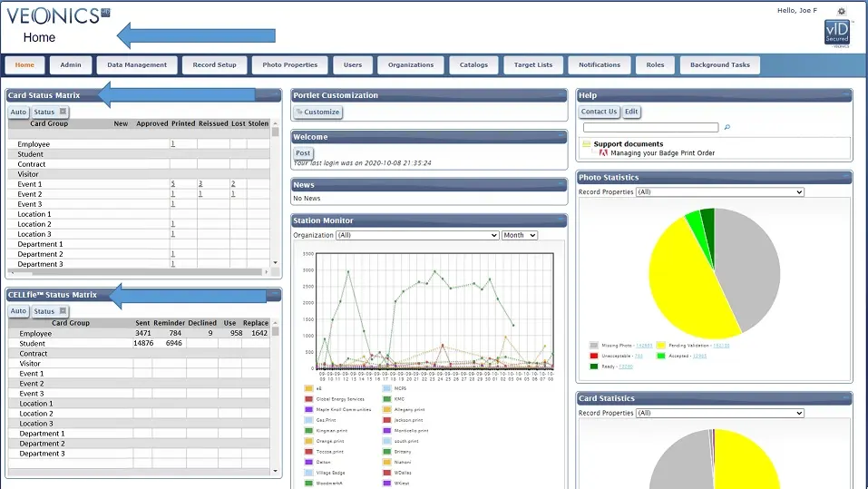Screen dimensions: 868x489
Task: Click the Post button under Welcome
Action: click(303, 153)
